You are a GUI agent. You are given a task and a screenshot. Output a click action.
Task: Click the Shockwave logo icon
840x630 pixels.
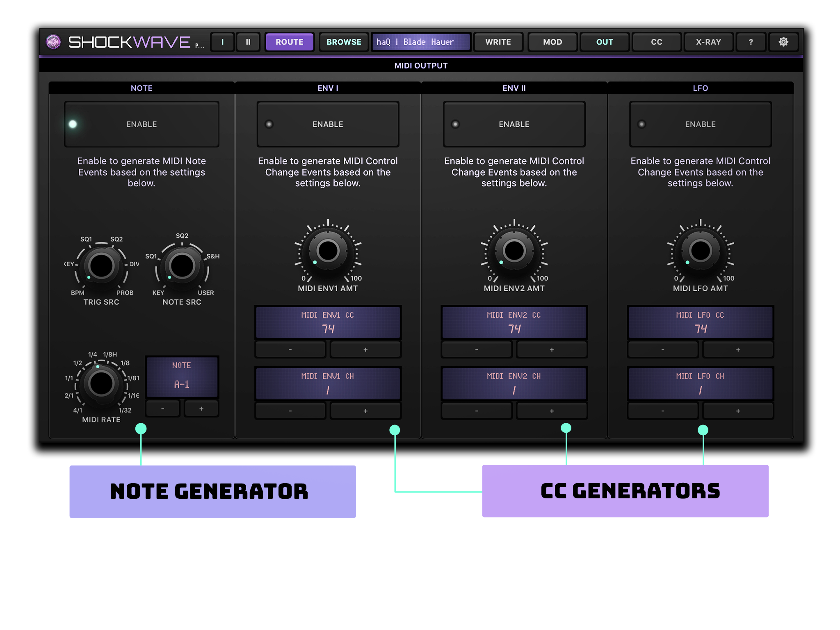53,42
